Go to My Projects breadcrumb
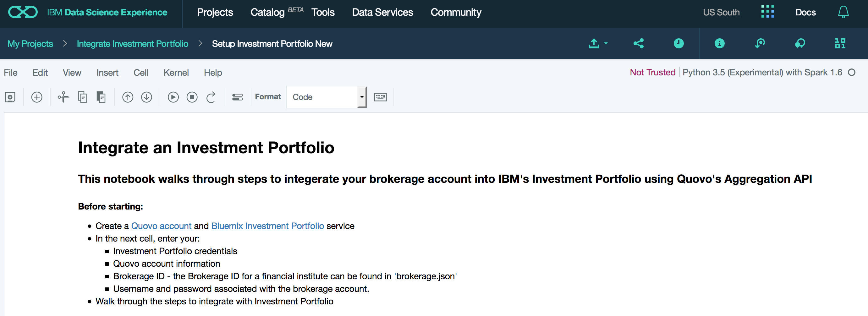 (x=30, y=44)
